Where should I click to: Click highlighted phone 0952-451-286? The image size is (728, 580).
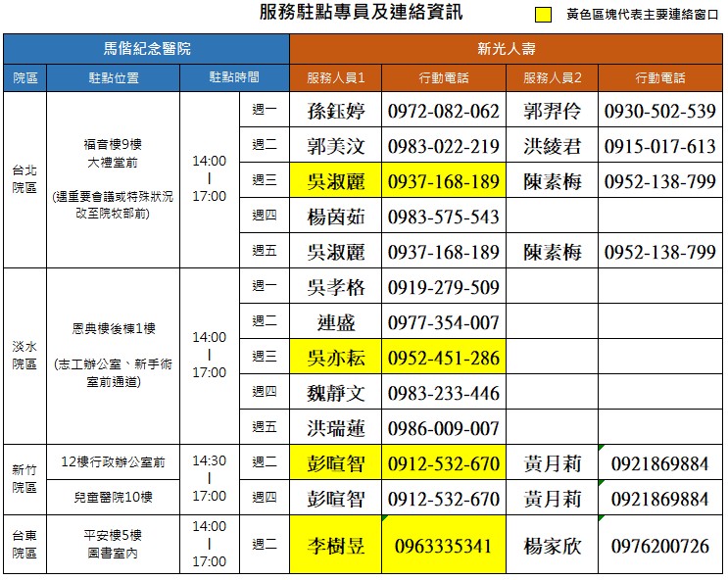[x=444, y=358]
